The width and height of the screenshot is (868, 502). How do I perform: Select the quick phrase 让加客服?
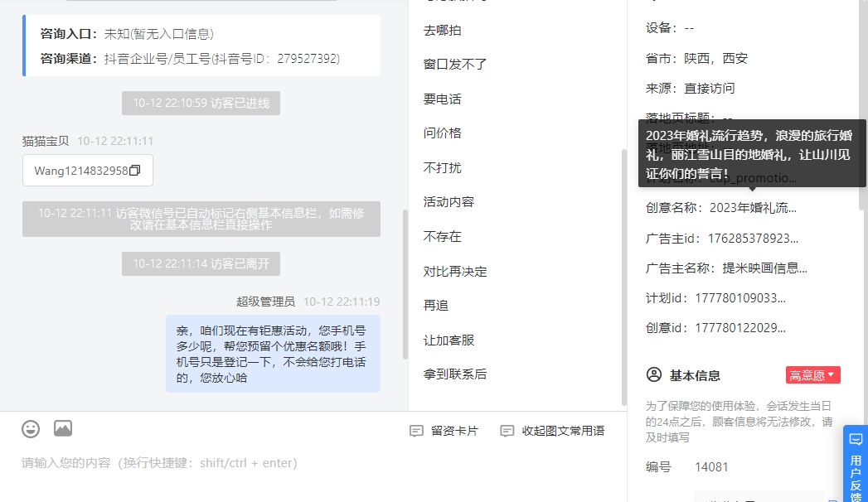[x=449, y=340]
